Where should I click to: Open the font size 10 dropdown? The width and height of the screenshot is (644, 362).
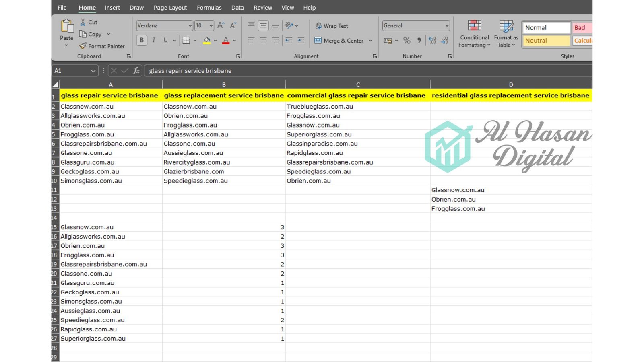(211, 25)
